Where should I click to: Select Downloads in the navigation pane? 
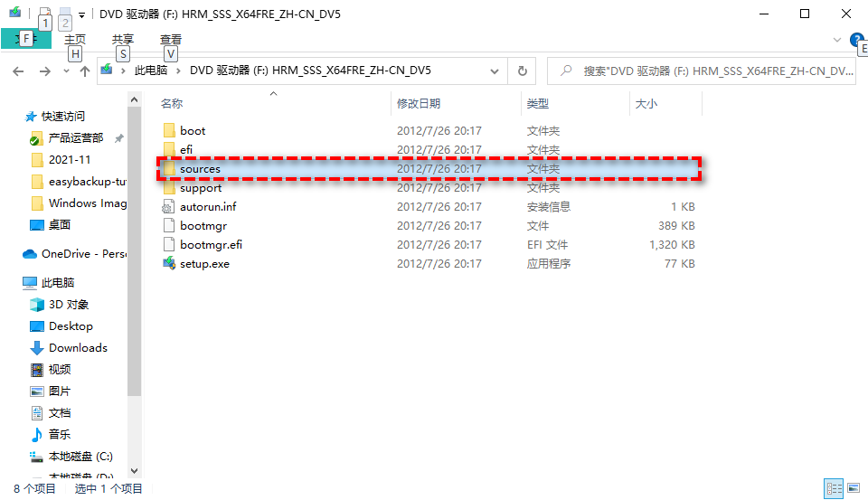pyautogui.click(x=78, y=348)
